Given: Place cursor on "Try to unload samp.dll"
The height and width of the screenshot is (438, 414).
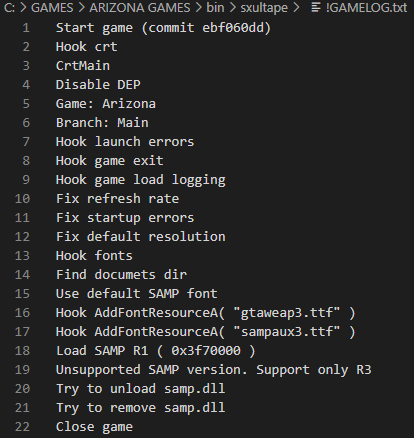Looking at the screenshot, I should click(x=140, y=389).
